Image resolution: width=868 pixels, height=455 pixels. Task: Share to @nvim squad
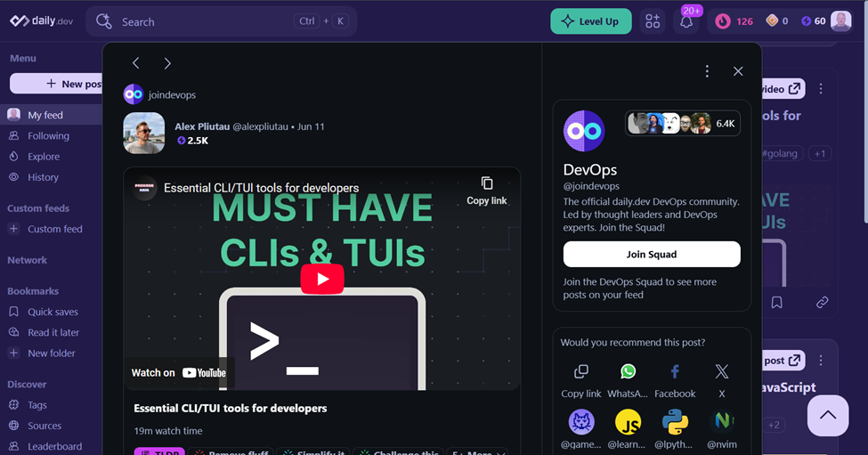[x=722, y=429]
